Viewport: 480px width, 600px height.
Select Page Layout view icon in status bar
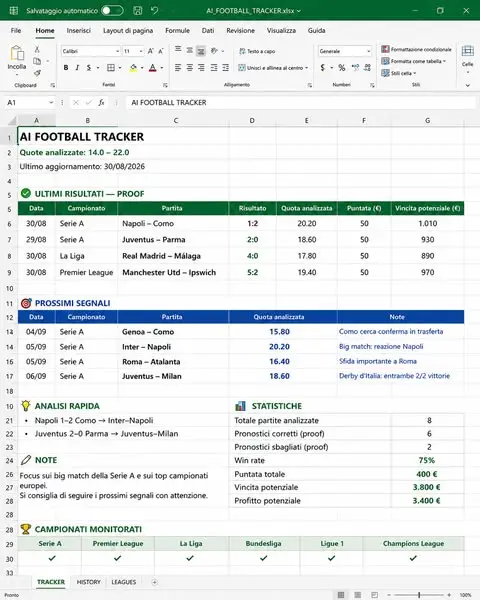[x=358, y=595]
